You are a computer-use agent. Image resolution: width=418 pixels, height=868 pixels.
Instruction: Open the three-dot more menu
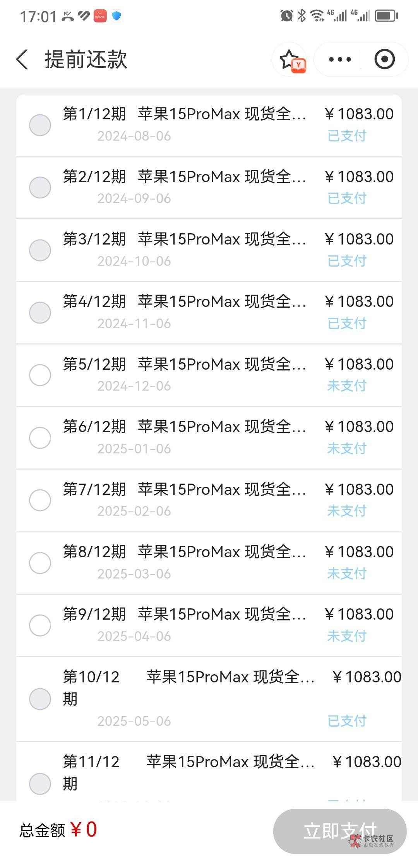(339, 60)
